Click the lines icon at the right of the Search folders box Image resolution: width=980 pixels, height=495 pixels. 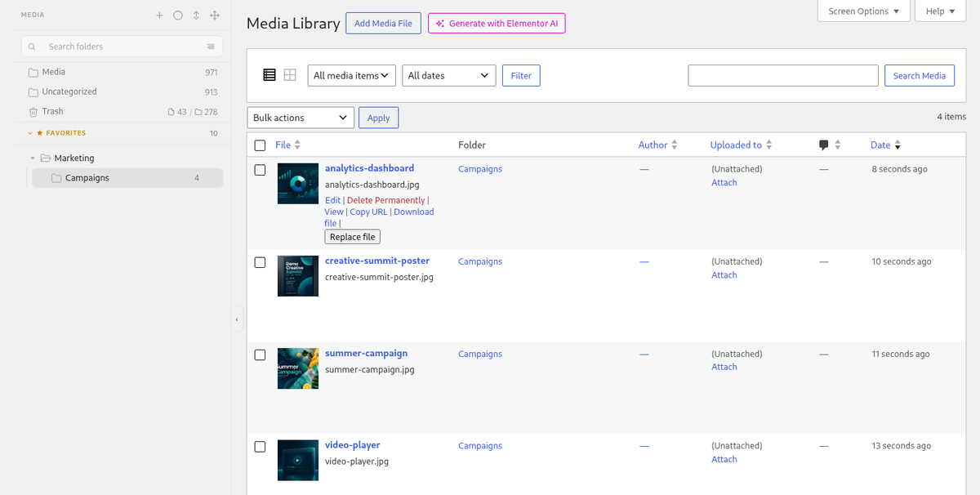click(x=211, y=47)
